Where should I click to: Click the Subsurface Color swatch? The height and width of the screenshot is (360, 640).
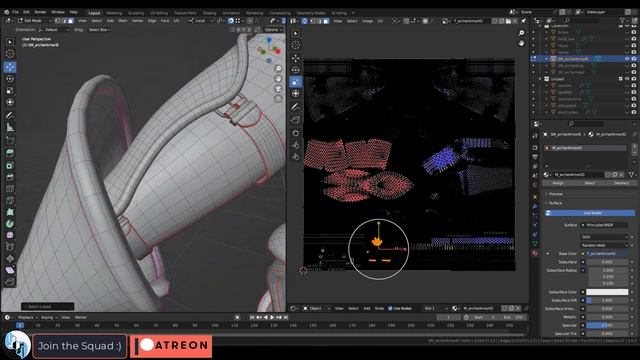607,292
